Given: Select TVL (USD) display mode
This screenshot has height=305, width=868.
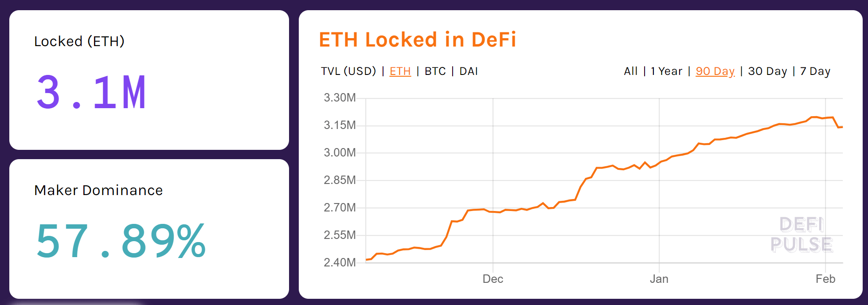Looking at the screenshot, I should [x=348, y=71].
